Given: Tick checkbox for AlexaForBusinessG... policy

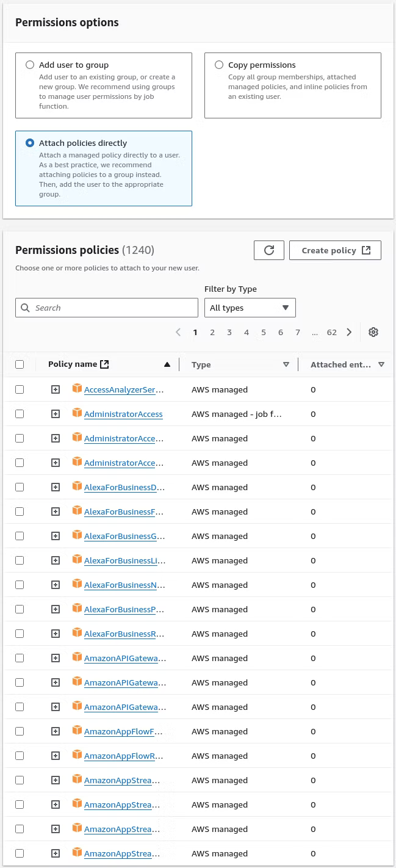Looking at the screenshot, I should tap(20, 536).
